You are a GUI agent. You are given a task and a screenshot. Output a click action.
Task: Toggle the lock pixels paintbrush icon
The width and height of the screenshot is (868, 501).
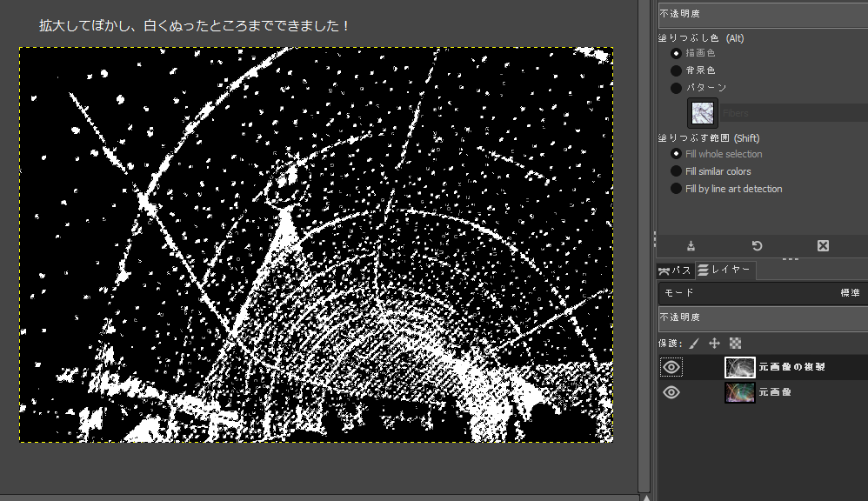pos(695,344)
